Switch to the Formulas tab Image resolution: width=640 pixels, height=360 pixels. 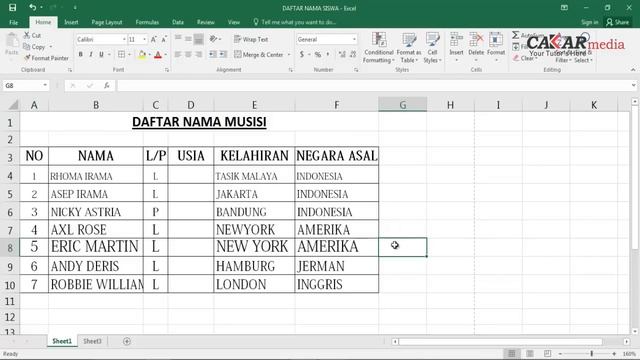(x=147, y=22)
